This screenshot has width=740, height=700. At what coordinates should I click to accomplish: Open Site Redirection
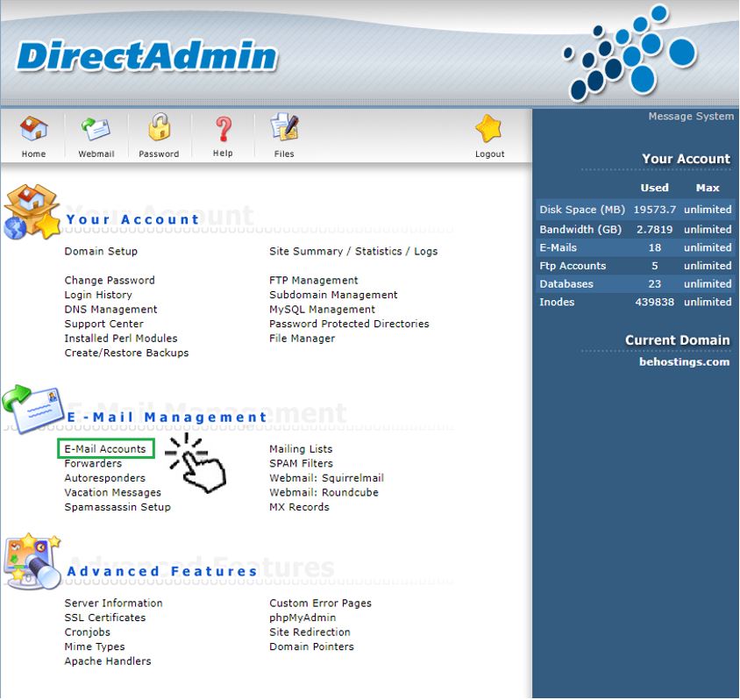310,632
